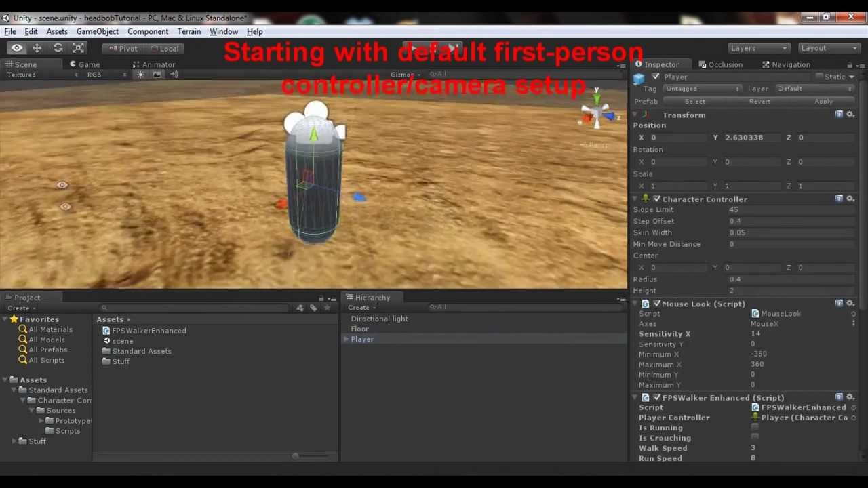
Task: Open the GameObject menu
Action: pos(98,31)
